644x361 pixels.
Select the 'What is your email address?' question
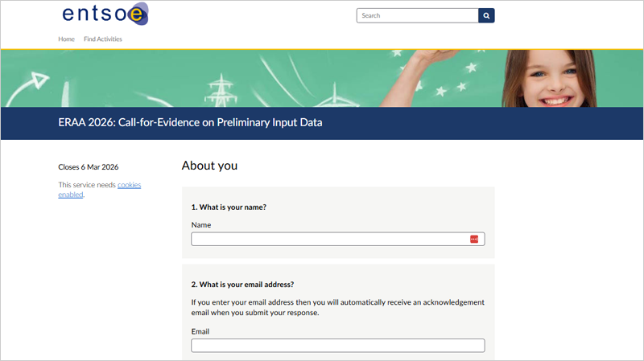tap(242, 284)
